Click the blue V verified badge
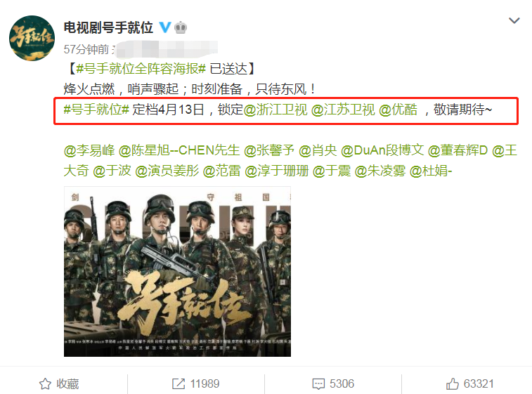 click(165, 27)
